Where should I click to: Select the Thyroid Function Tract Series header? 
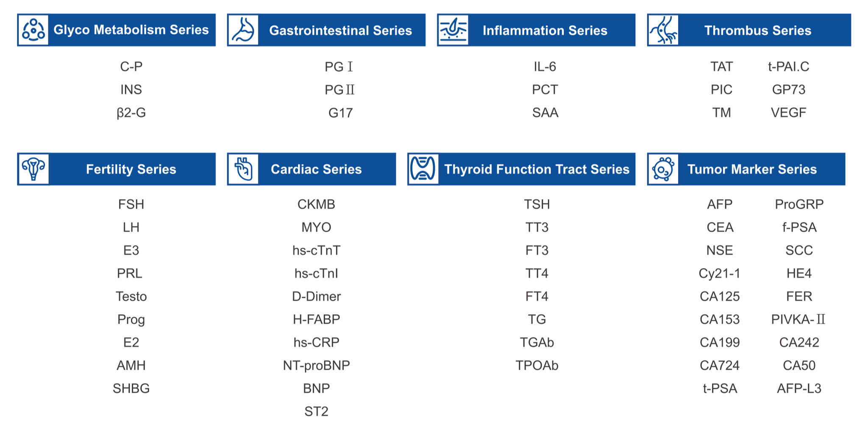tap(521, 169)
